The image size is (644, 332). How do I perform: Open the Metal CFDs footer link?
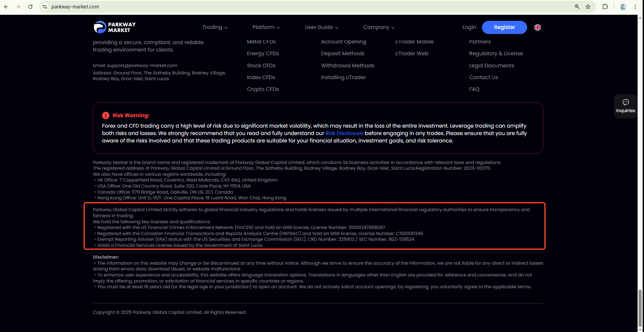261,42
